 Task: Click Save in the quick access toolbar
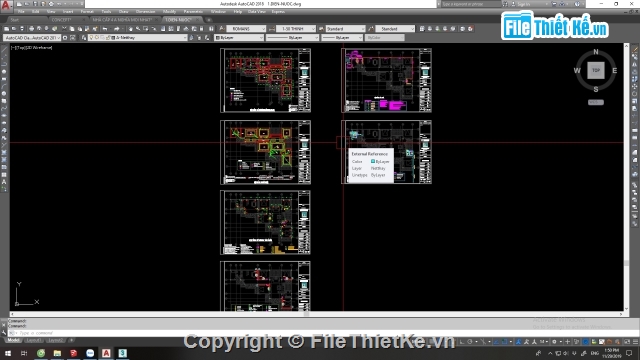pyautogui.click(x=36, y=4)
